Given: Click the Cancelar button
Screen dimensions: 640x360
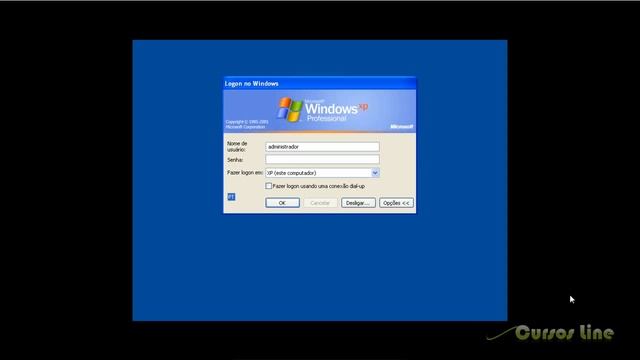Looking at the screenshot, I should click(320, 203).
